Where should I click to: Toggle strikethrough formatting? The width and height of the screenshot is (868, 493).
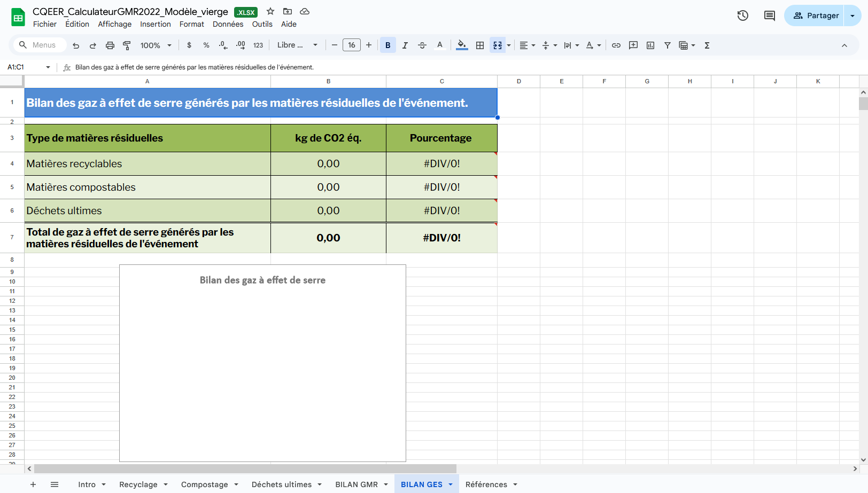422,45
